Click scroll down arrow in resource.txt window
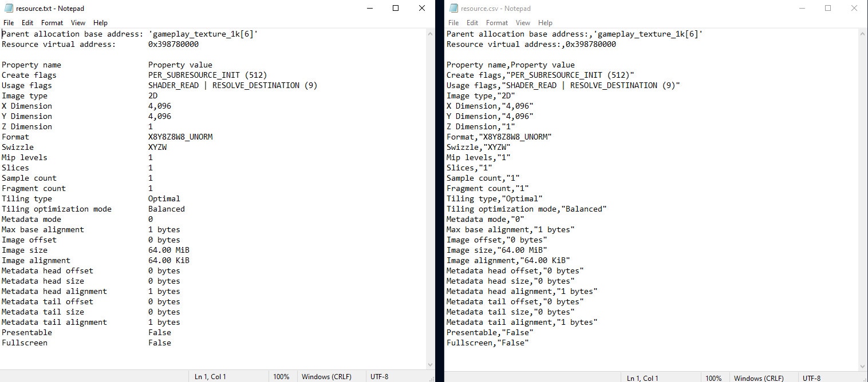This screenshot has height=382, width=868. coord(431,364)
